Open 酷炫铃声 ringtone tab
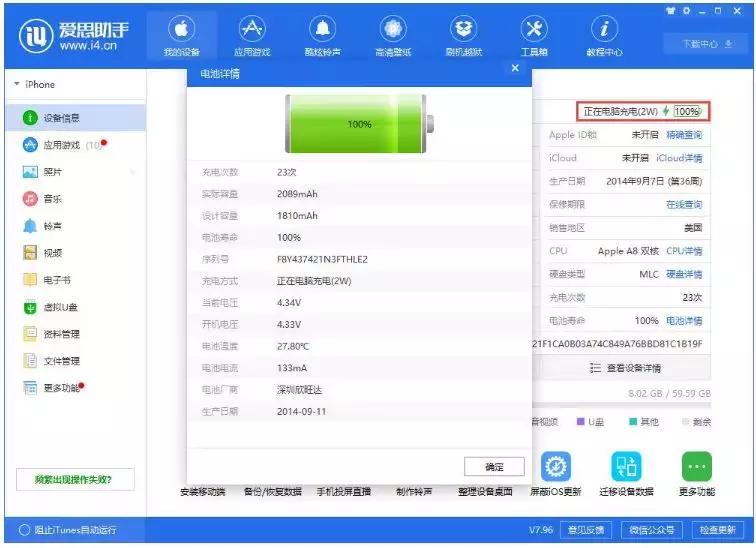756x548 pixels. point(323,36)
